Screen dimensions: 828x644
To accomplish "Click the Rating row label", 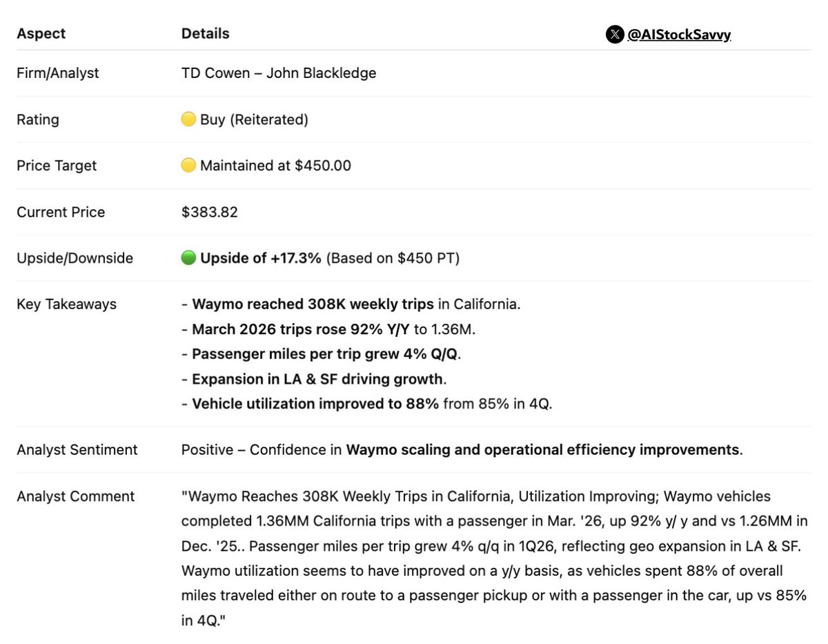I will point(38,119).
